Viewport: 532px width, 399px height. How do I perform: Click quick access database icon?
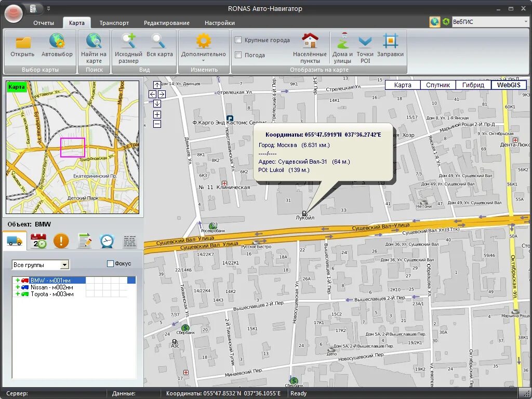tap(34, 8)
